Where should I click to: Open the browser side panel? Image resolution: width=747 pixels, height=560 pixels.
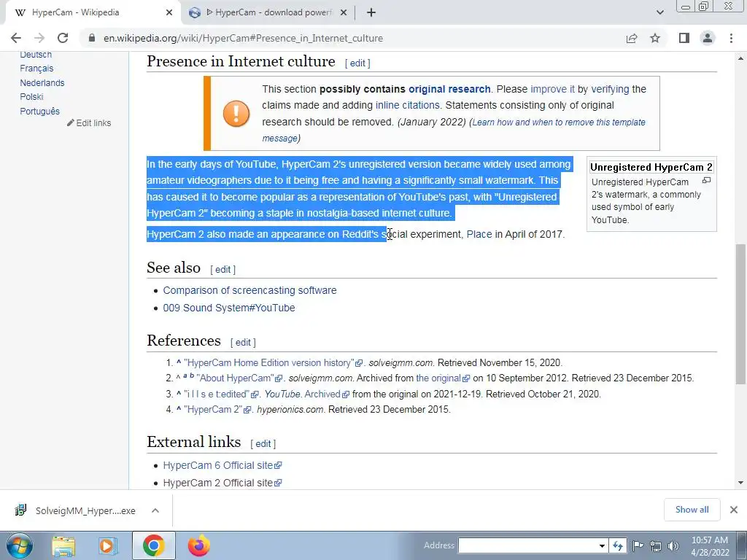tap(684, 38)
